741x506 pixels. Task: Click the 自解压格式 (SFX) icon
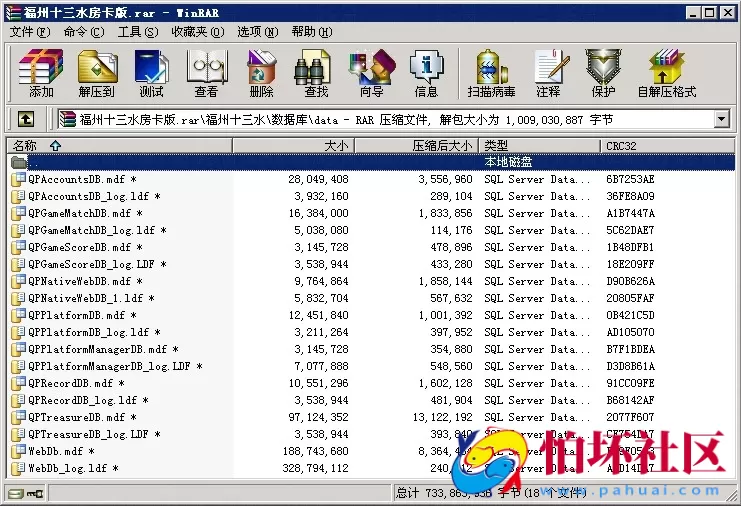[667, 73]
